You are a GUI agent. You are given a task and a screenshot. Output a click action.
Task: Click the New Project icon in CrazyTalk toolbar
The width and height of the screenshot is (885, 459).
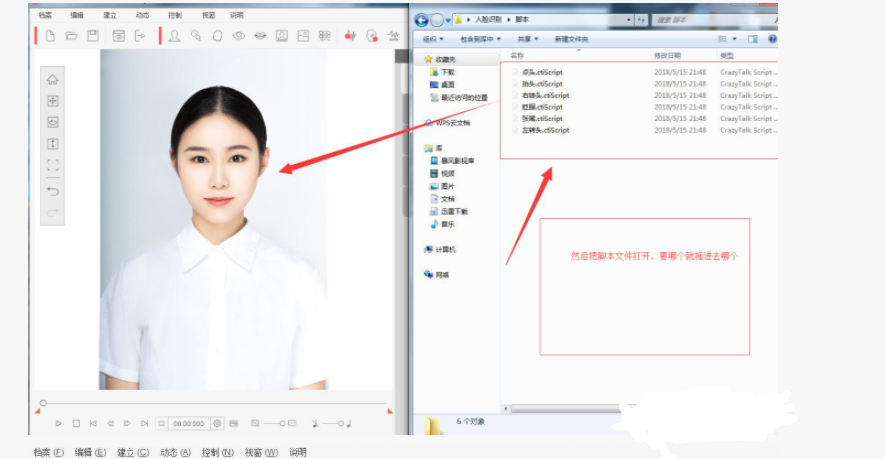click(49, 36)
